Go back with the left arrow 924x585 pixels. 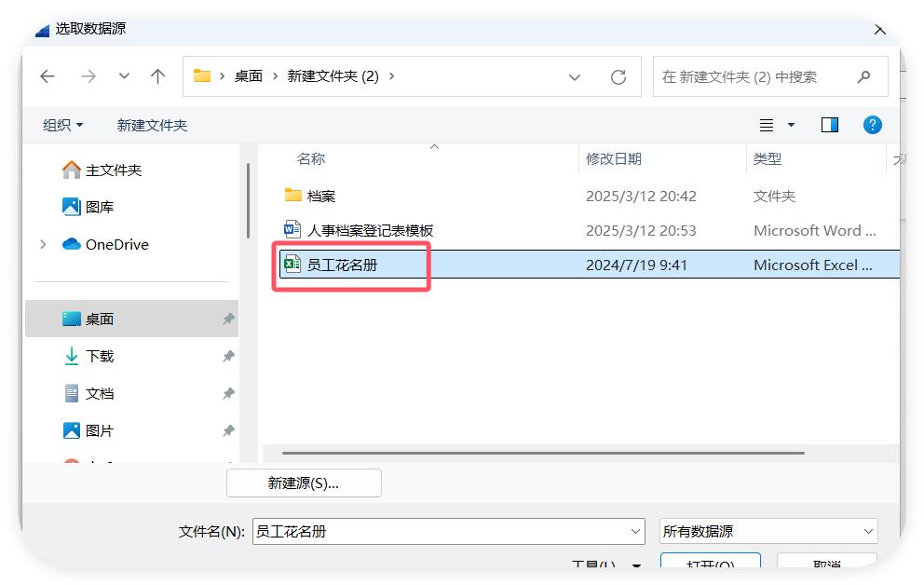pos(48,76)
